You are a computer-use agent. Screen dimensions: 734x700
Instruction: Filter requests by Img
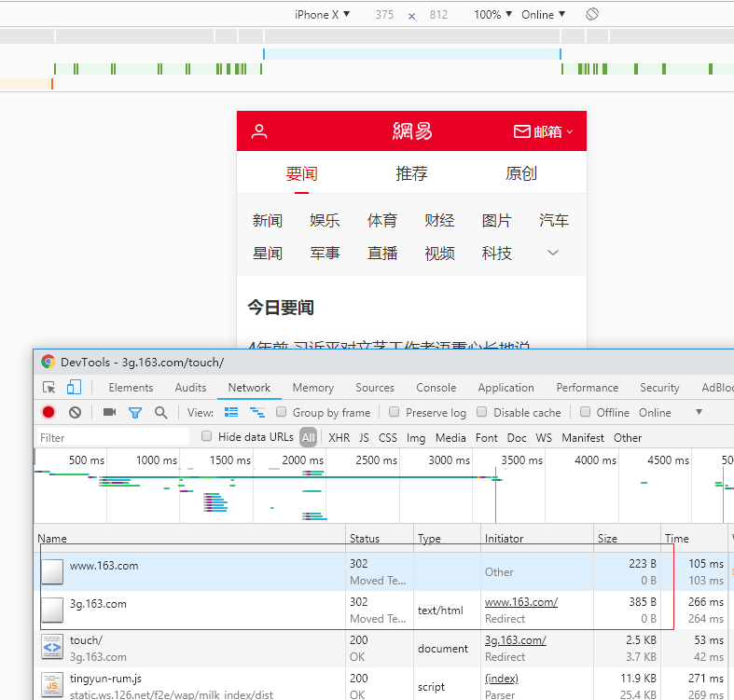click(416, 438)
